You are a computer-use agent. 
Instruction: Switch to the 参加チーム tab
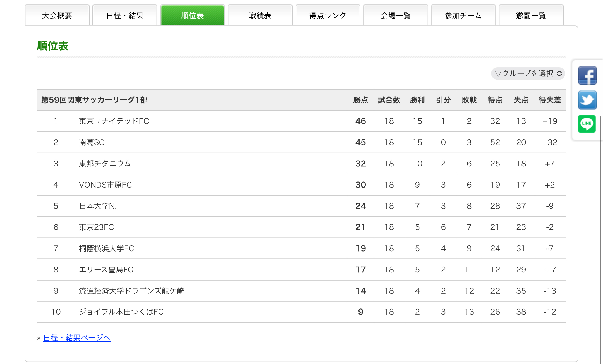463,16
